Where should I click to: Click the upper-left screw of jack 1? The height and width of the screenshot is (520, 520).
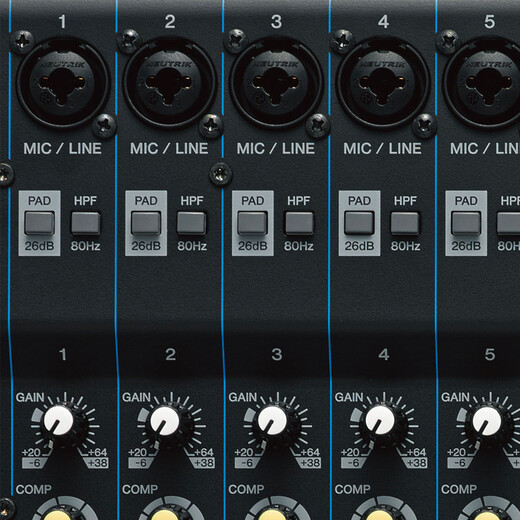tap(22, 42)
